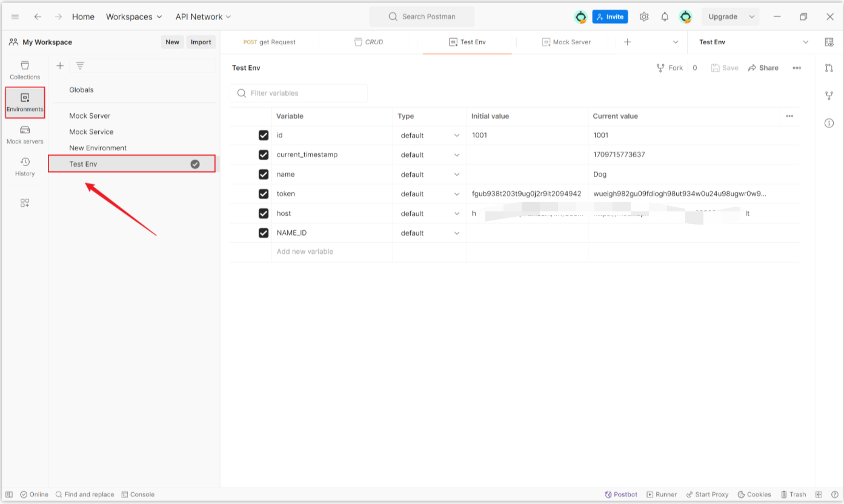The width and height of the screenshot is (844, 504).
Task: Open the notifications bell
Action: pos(665,17)
